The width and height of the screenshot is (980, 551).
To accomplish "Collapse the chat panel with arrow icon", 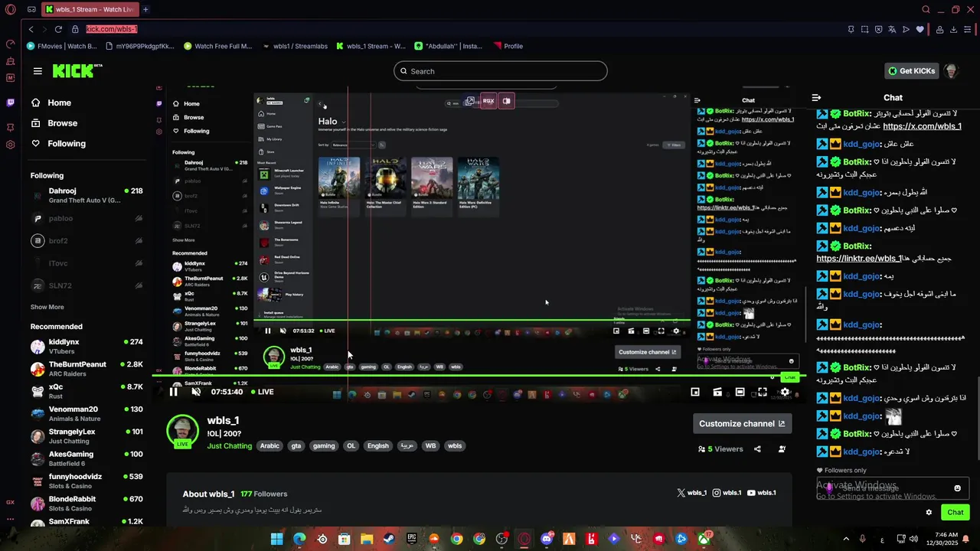I will 816,98.
